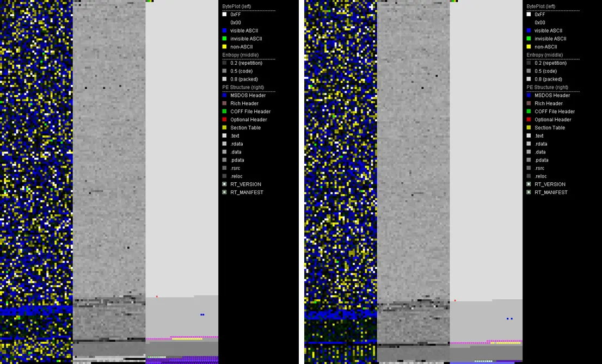Click the yellow non-ASCII swatch in right legend
Viewport: 602px width, 364px height.
point(529,47)
